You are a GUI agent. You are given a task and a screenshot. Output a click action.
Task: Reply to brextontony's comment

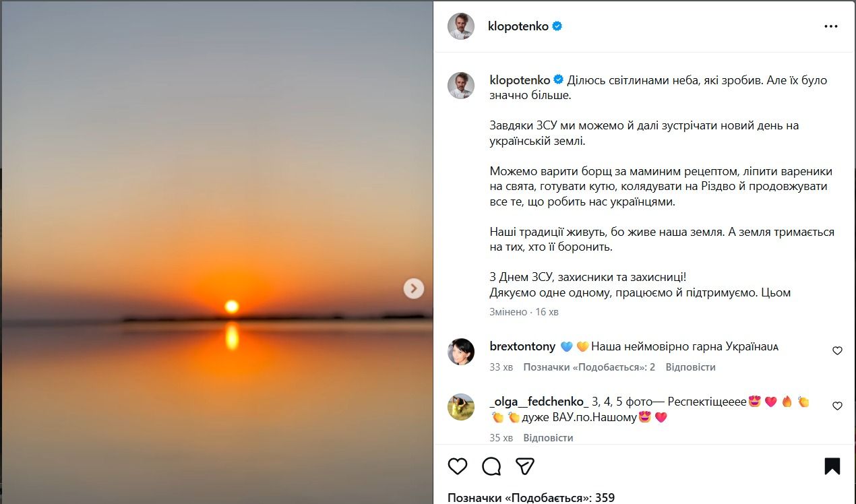click(x=690, y=367)
